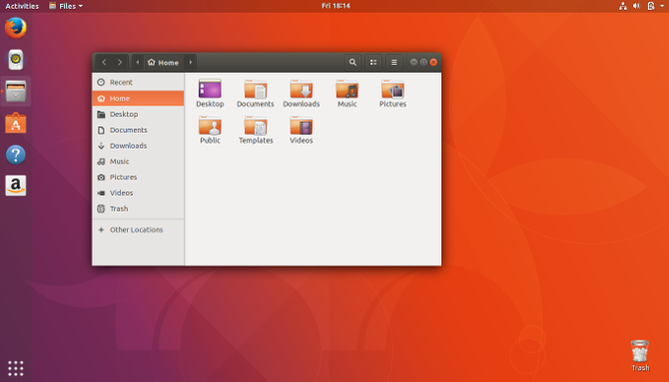Open the search tool in Files
This screenshot has width=669, height=382.
(x=352, y=62)
